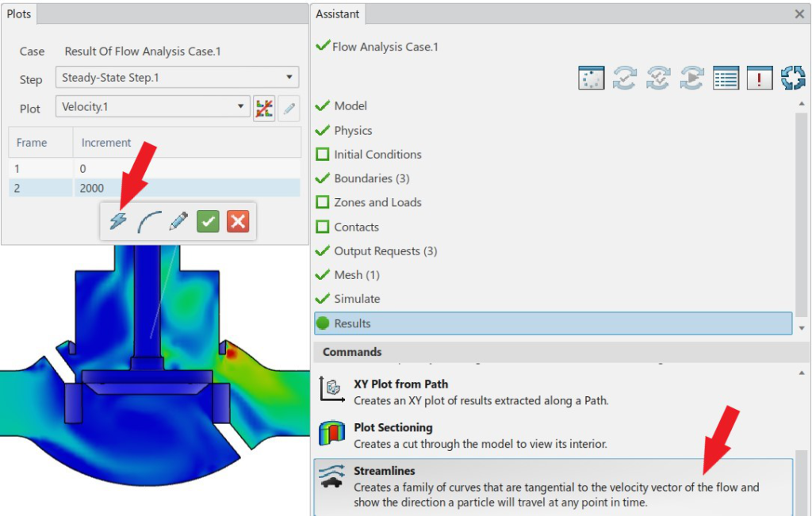Click the blue pencil icon in the context toolbar
This screenshot has width=812, height=516.
178,221
